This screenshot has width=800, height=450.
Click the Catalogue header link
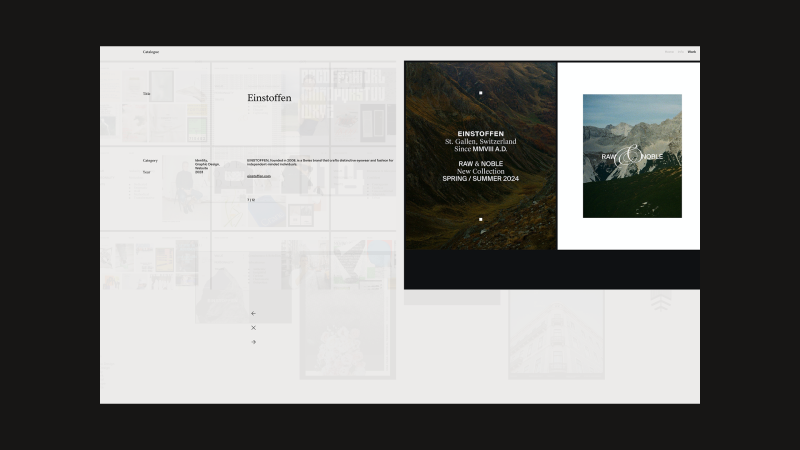(x=151, y=52)
